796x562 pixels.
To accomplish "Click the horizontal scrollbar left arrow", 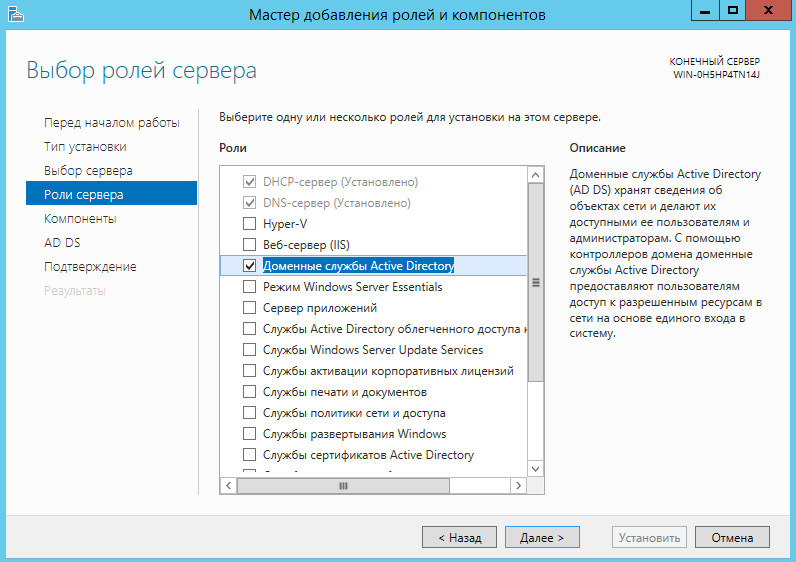I will click(228, 485).
